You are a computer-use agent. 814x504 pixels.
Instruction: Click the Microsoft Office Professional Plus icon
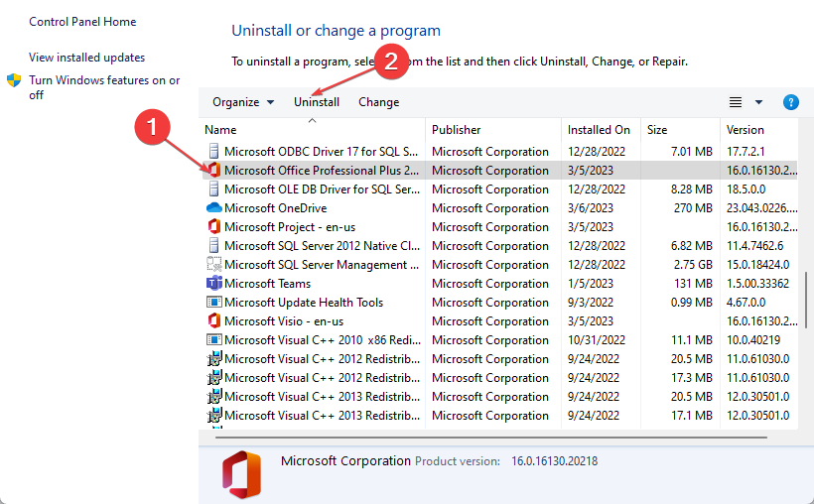213,171
